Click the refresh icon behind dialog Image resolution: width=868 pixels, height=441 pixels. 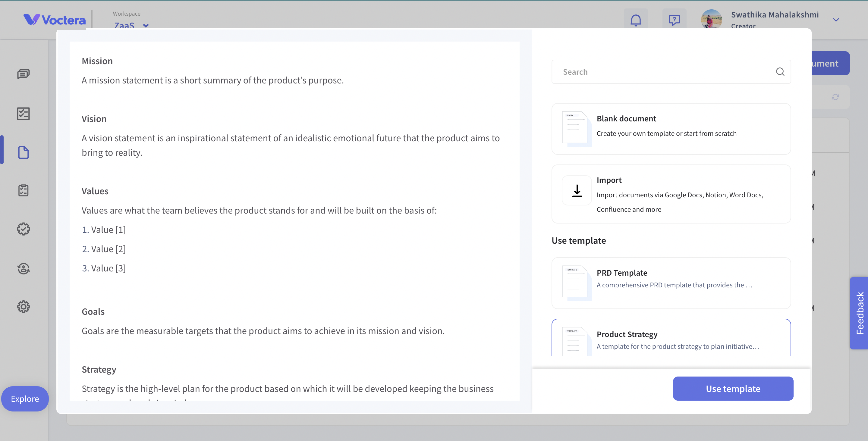pyautogui.click(x=835, y=97)
